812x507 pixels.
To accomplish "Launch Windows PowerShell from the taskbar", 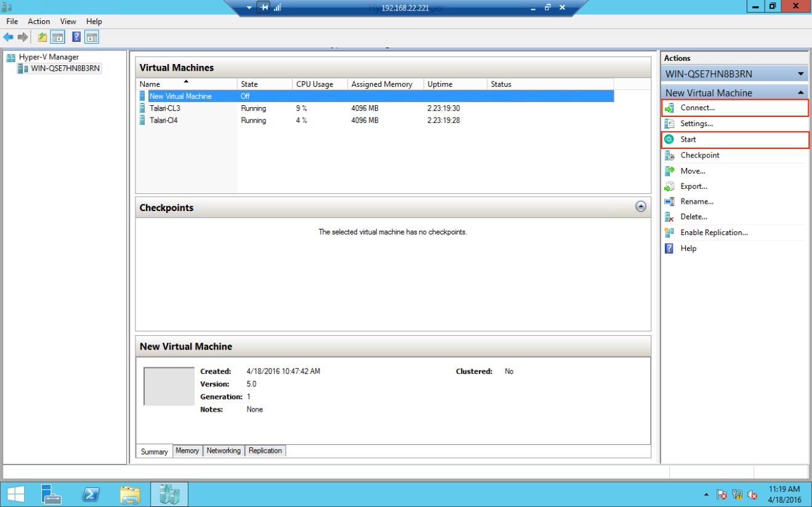I will pos(91,494).
